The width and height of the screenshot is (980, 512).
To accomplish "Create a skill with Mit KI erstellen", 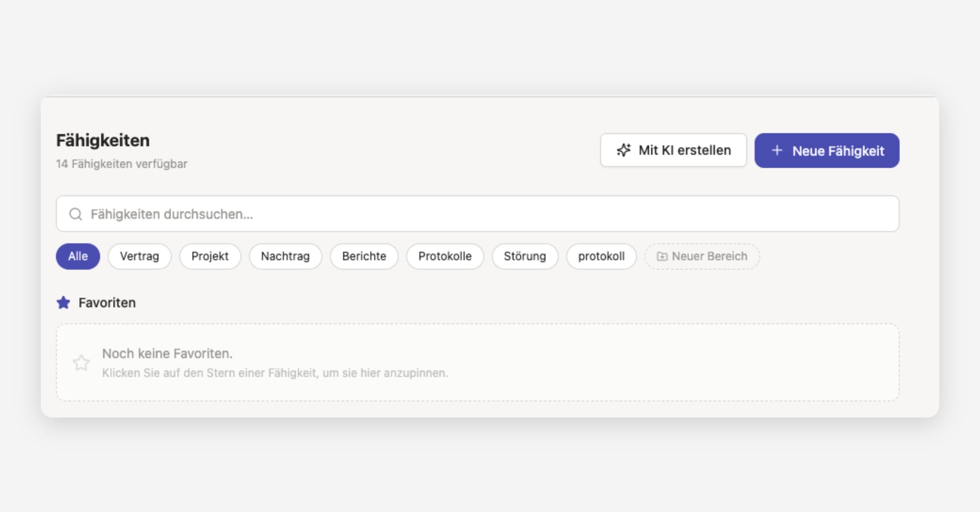I will [x=673, y=150].
